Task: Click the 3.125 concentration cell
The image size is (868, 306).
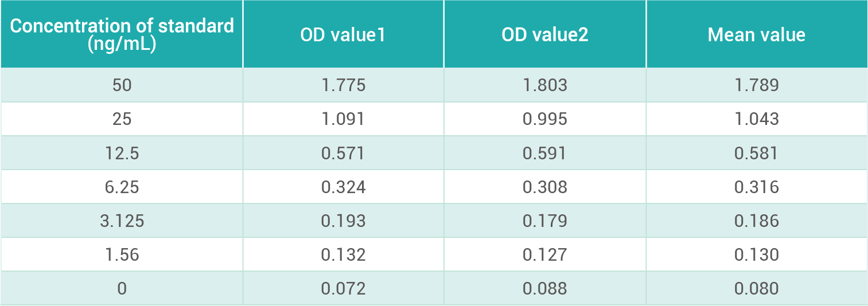Action: (122, 221)
